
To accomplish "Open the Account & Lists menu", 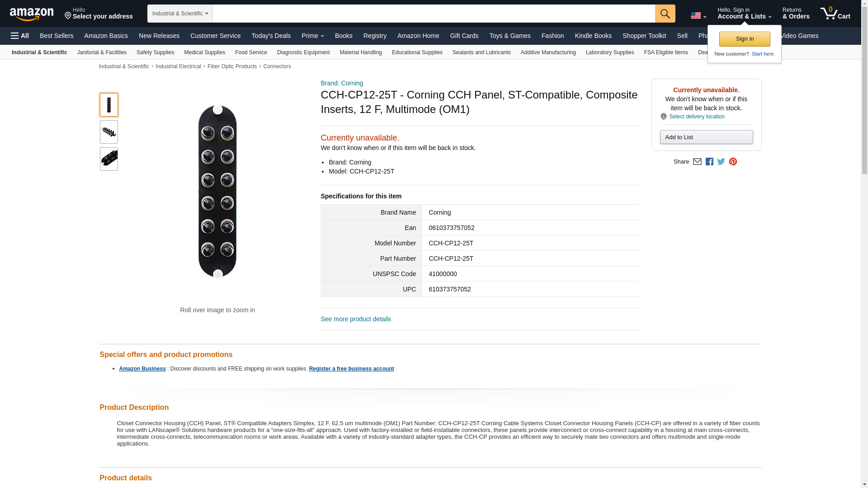I will (x=744, y=14).
